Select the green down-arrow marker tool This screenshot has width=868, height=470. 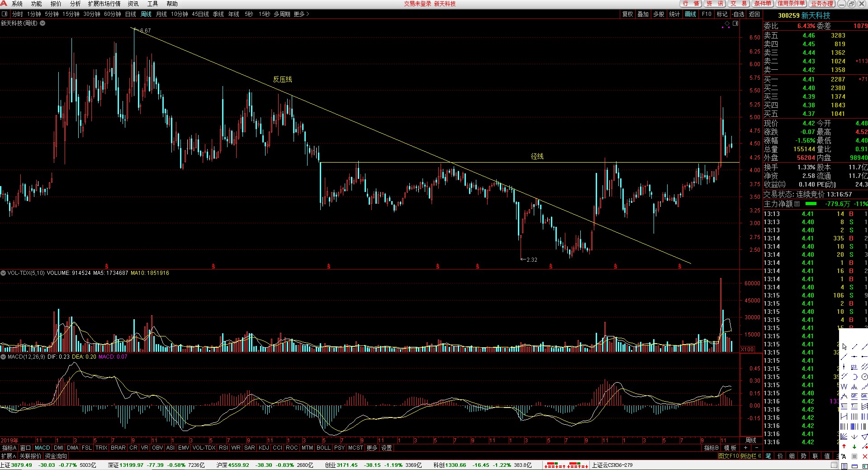pyautogui.click(x=854, y=446)
